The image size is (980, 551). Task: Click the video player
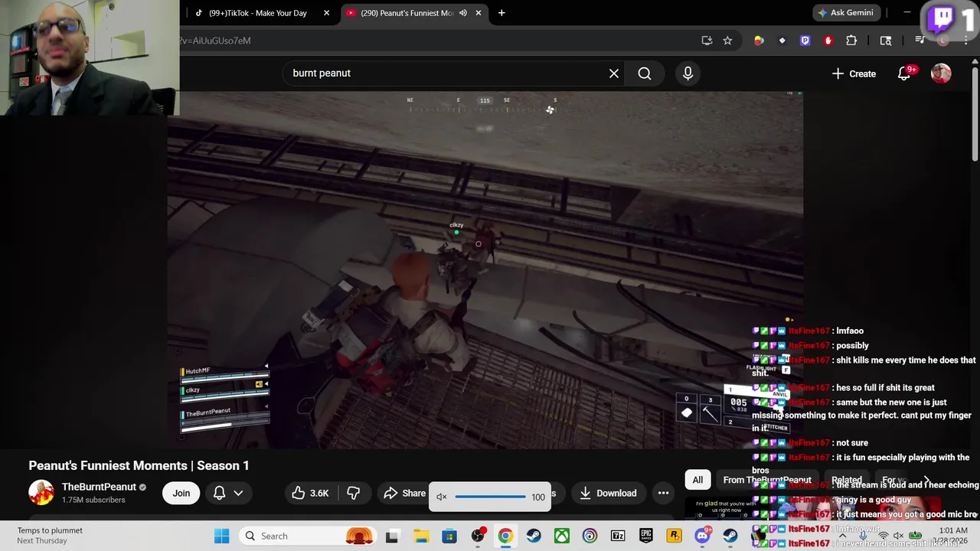point(485,270)
